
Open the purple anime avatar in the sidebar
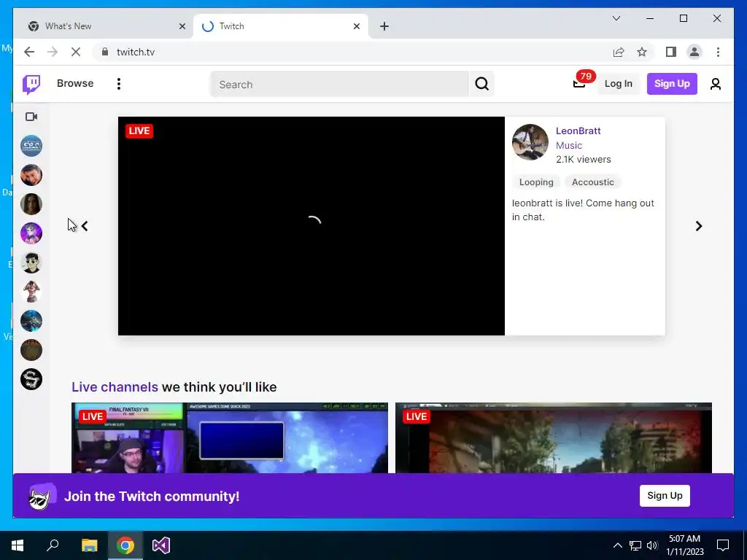pos(31,233)
